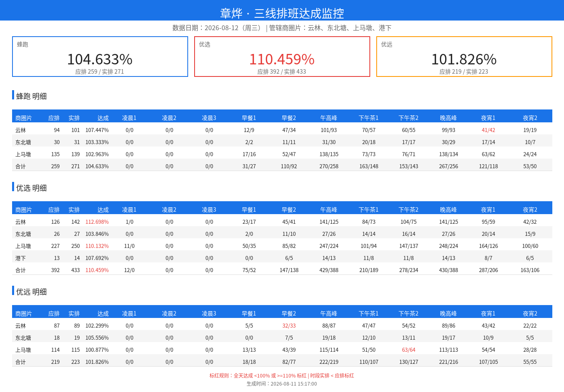The height and width of the screenshot is (392, 564).
Task: Click the 222/219 total in 优远 合计 row
Action: (329, 362)
